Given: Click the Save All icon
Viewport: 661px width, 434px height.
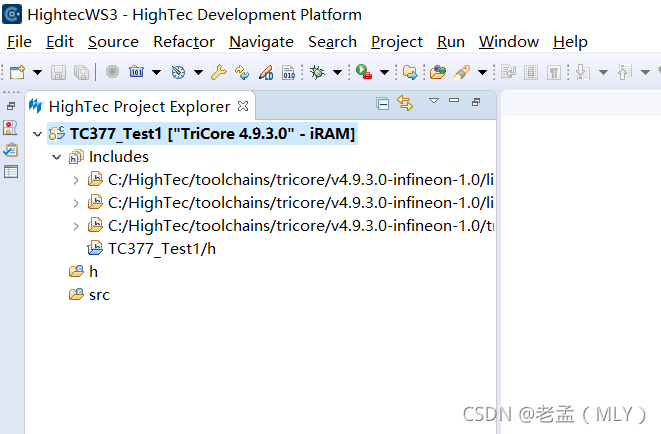Looking at the screenshot, I should 81,72.
